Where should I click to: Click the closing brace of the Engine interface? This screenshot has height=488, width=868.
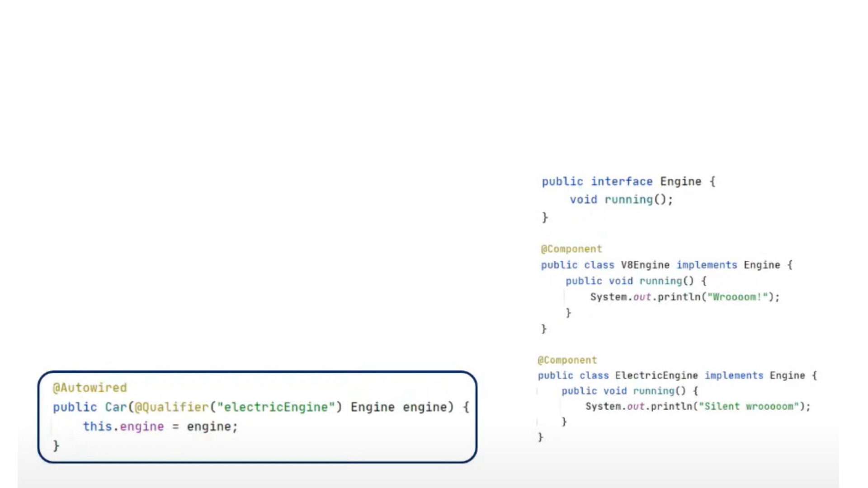(544, 217)
